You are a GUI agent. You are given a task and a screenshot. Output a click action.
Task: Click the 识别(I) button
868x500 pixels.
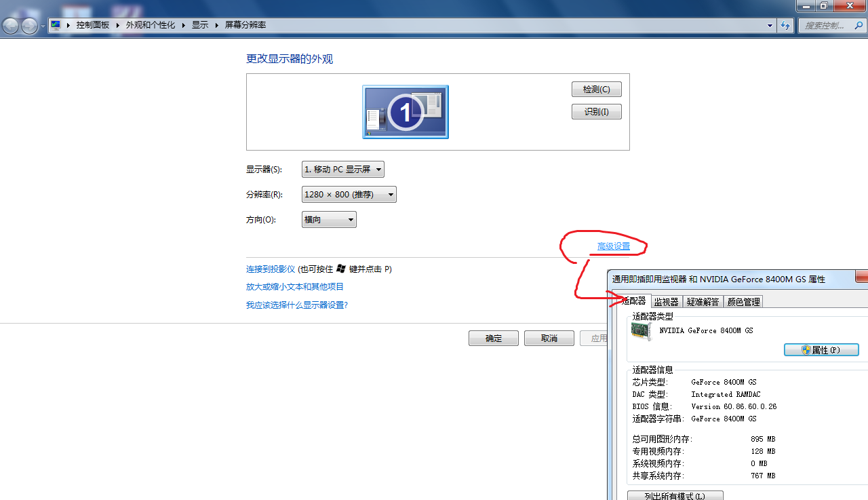click(x=597, y=111)
